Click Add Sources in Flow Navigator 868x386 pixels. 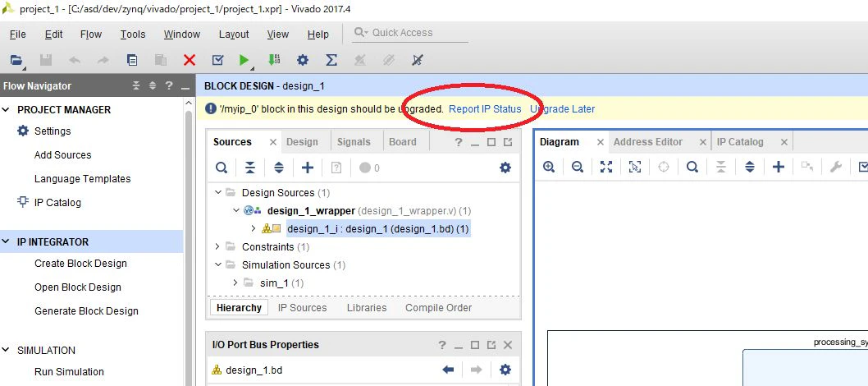[x=62, y=155]
